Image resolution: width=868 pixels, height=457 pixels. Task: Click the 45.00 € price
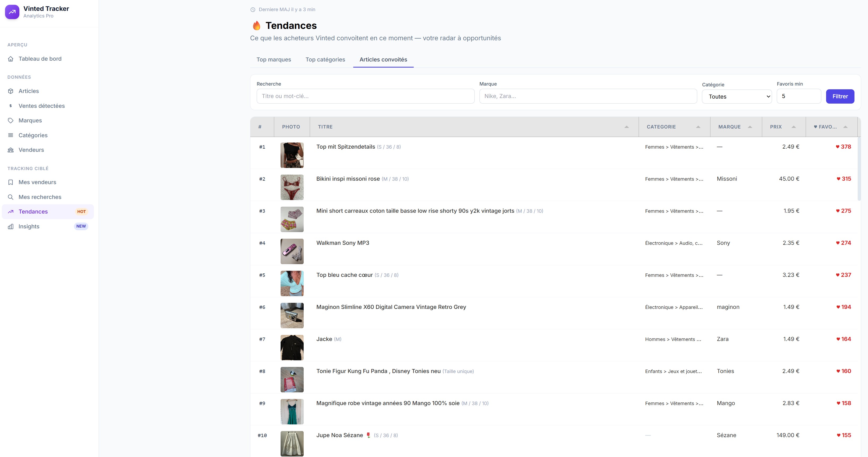tap(789, 179)
